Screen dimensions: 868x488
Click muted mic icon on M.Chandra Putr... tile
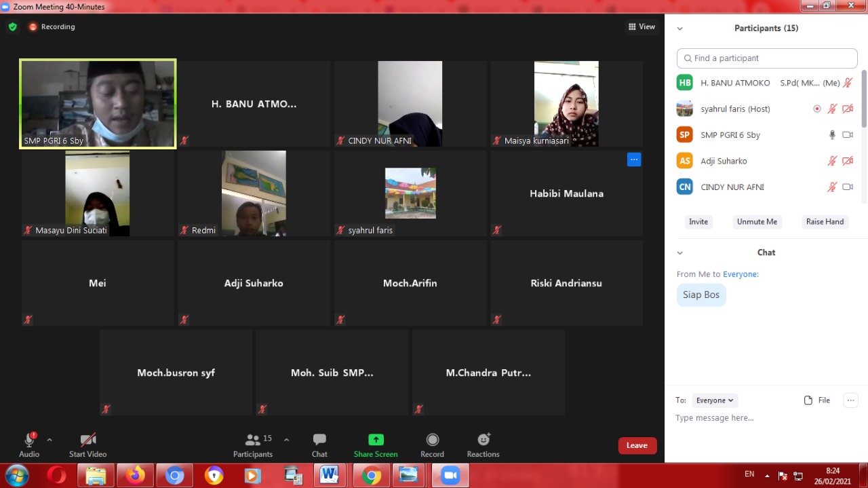[418, 409]
